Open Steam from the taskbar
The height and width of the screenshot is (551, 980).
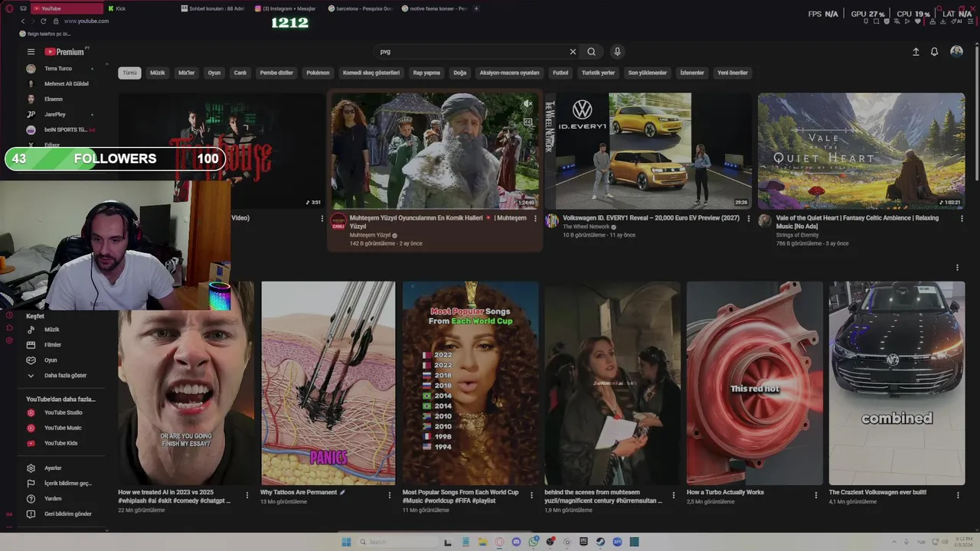[600, 542]
